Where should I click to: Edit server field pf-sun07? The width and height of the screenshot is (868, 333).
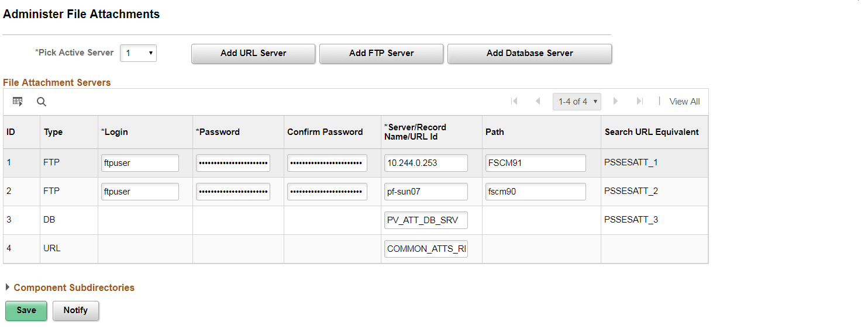pos(426,192)
